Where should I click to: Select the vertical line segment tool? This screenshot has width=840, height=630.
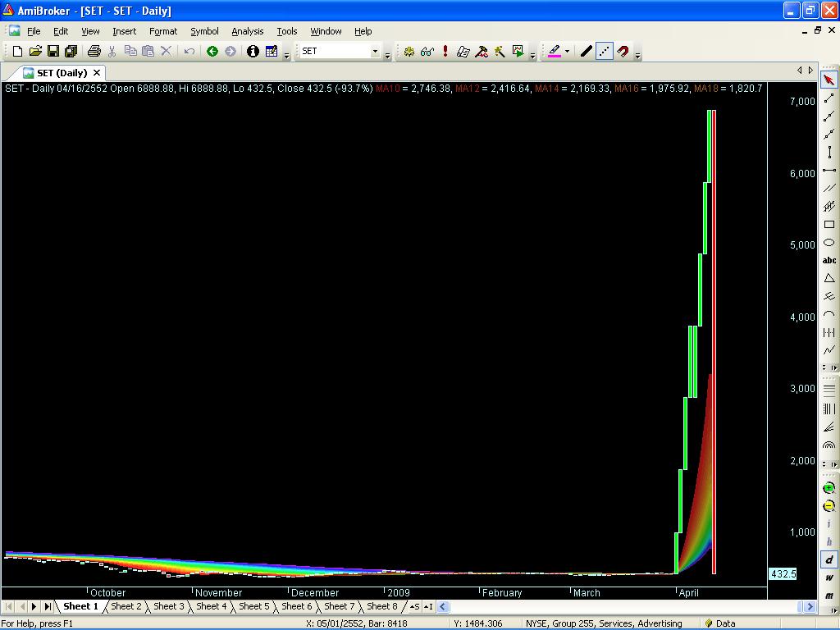click(x=829, y=152)
